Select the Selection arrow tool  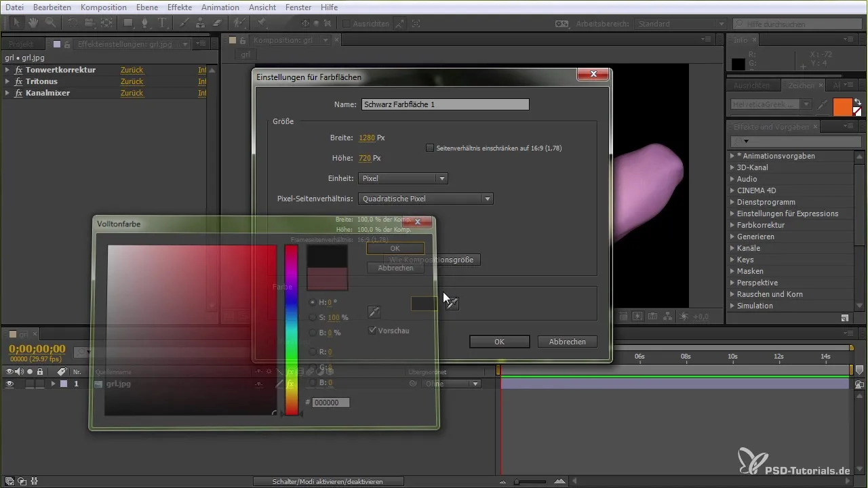point(16,23)
